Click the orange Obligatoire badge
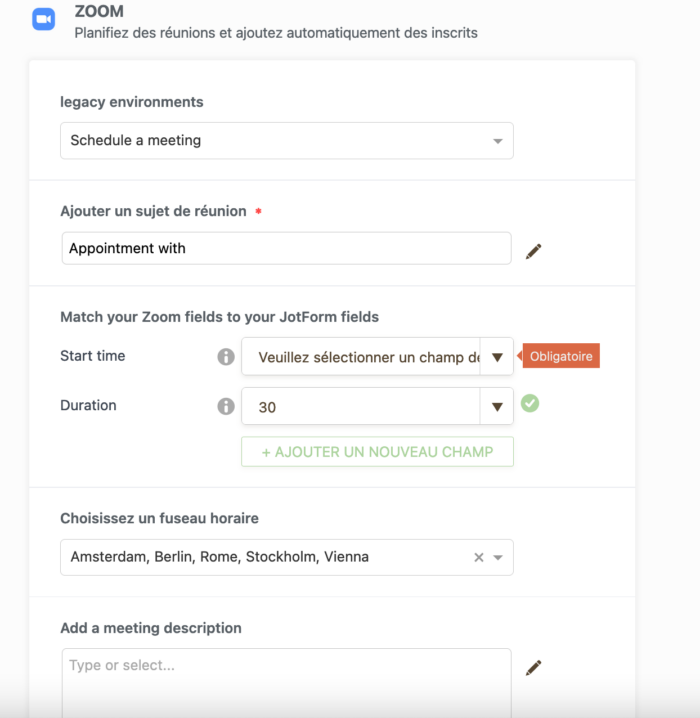The image size is (700, 718). click(x=561, y=356)
